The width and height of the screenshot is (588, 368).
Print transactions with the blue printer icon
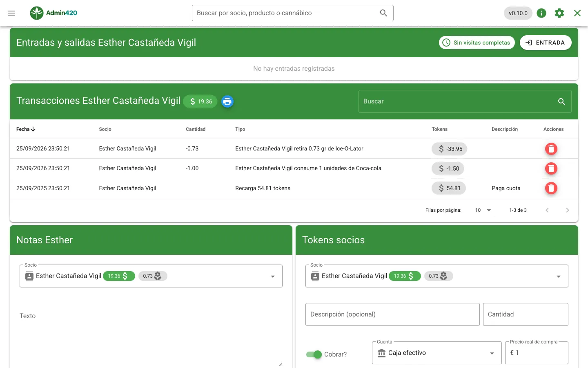[227, 101]
